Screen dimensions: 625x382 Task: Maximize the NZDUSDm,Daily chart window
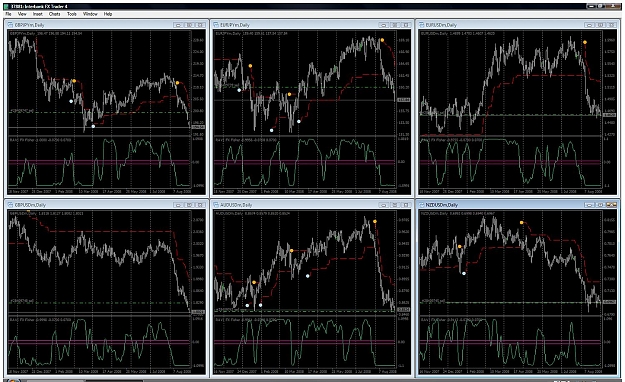[x=601, y=205]
